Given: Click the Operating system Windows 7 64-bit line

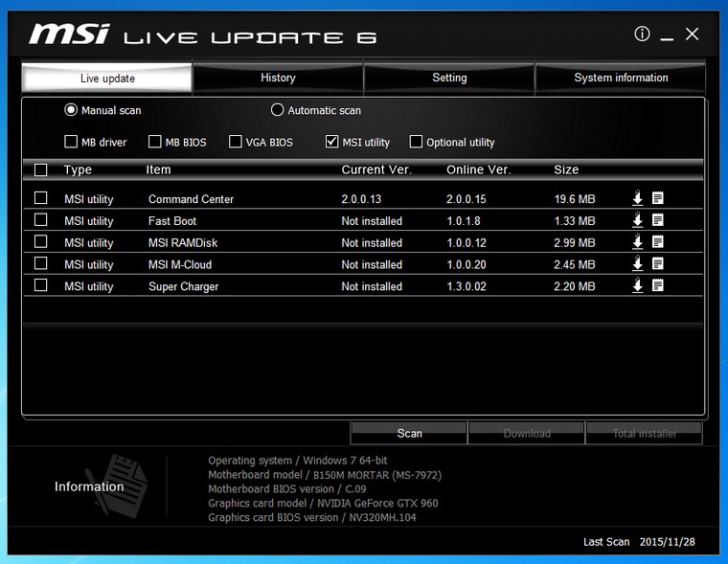Looking at the screenshot, I should (297, 461).
